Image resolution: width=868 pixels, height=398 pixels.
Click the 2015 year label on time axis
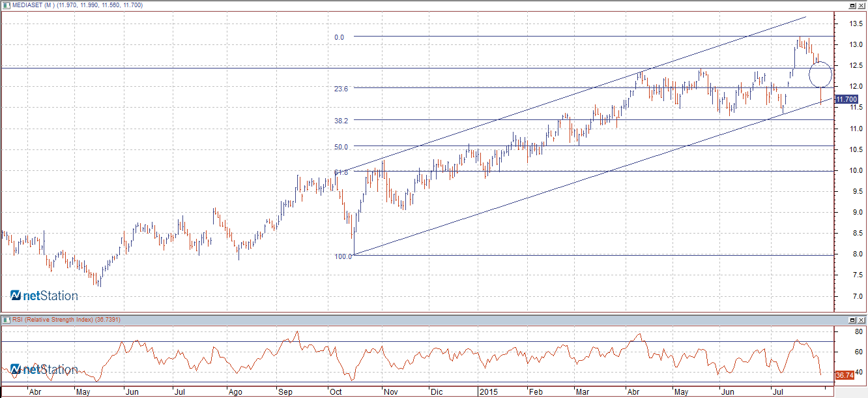(488, 393)
